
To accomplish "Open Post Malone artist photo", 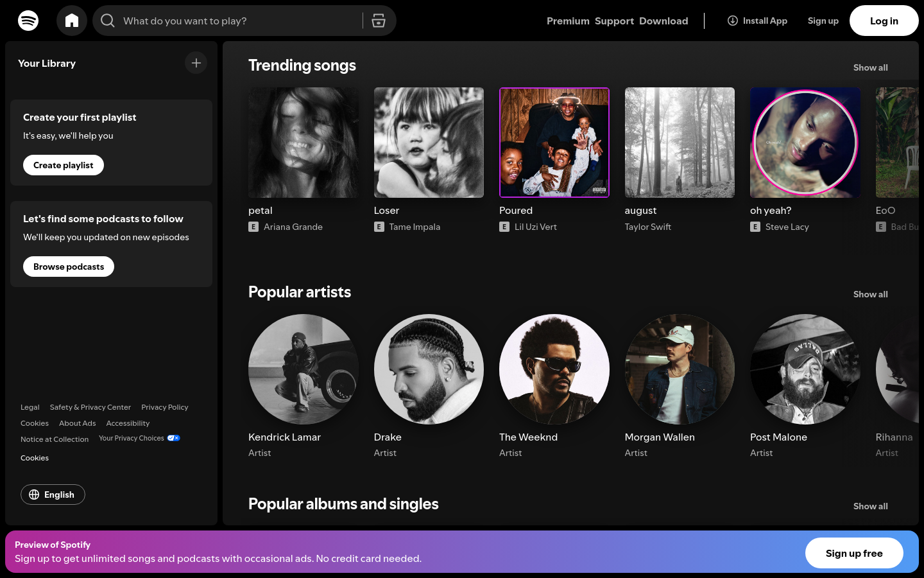I will pyautogui.click(x=805, y=369).
